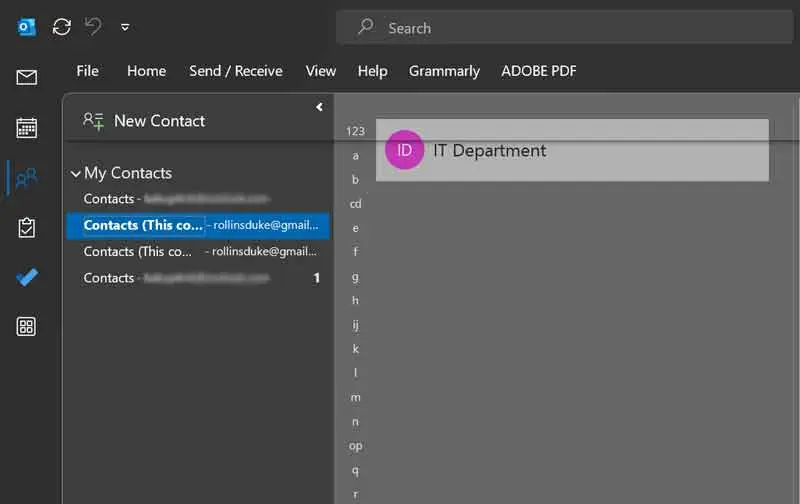Open the Mail view icon
This screenshot has height=504, width=800.
pyautogui.click(x=27, y=78)
